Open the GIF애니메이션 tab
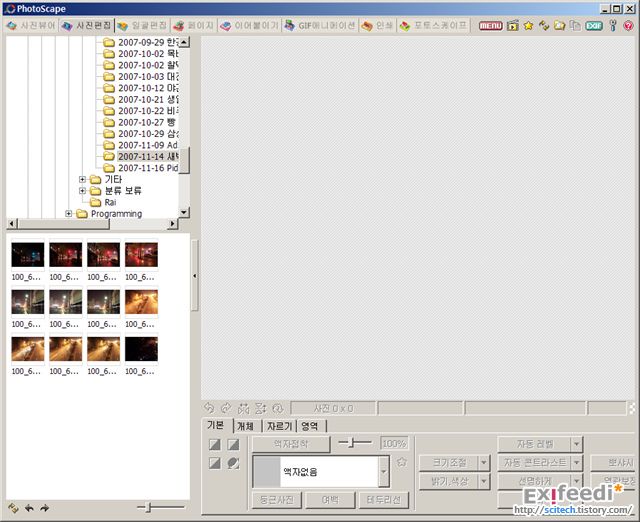The width and height of the screenshot is (640, 522). coord(321,26)
